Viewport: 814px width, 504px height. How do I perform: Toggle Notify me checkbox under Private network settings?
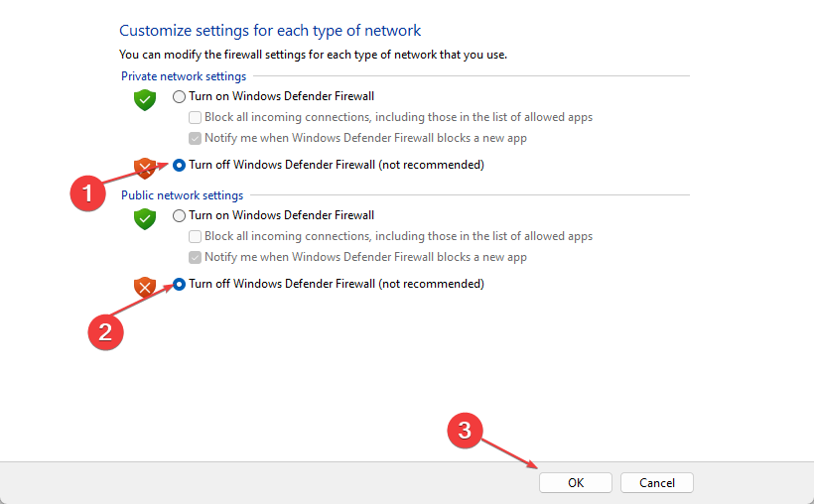tap(196, 138)
